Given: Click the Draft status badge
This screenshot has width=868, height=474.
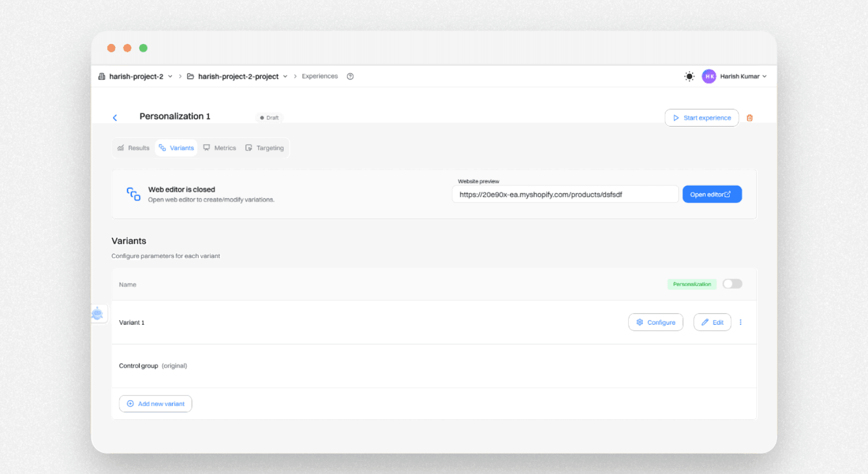Looking at the screenshot, I should [270, 118].
